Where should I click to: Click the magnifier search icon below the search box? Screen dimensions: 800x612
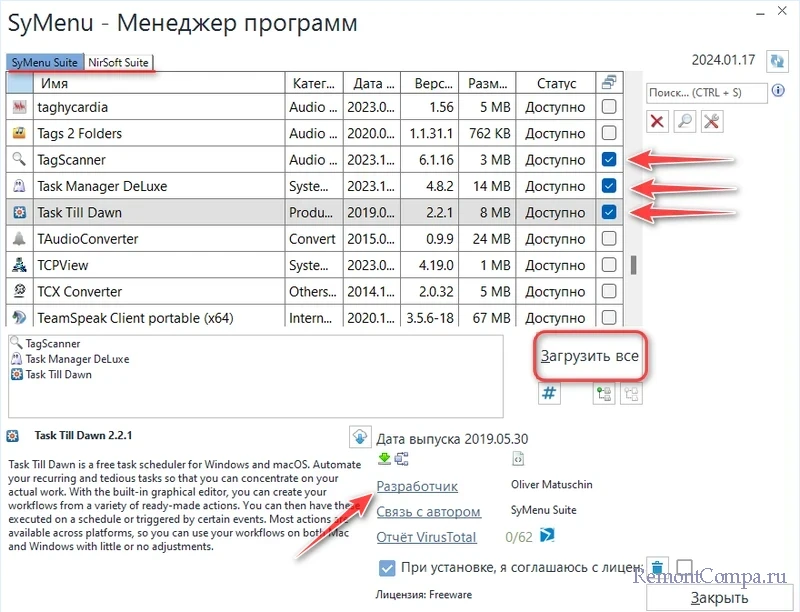point(685,121)
